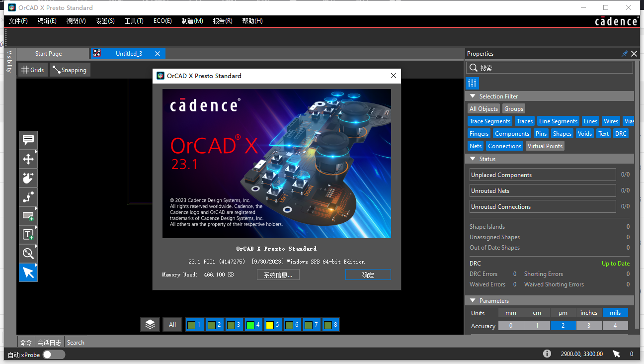Expand the Visibility side panel
644x364 pixels.
(x=8, y=62)
